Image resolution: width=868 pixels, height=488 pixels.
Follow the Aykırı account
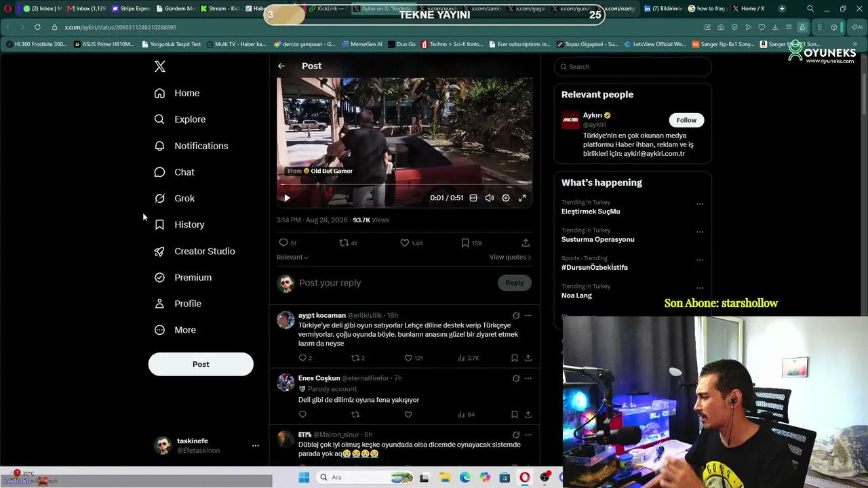(686, 120)
